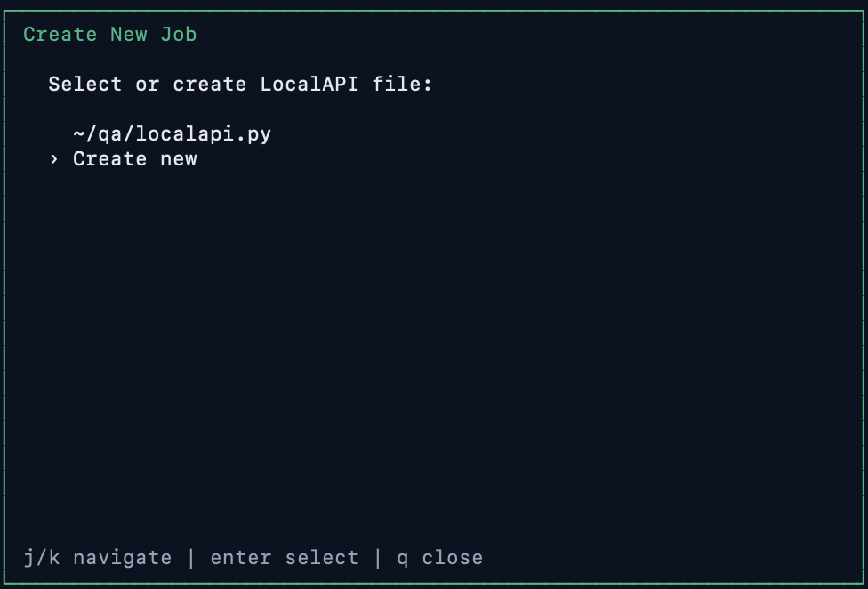Screen dimensions: 868x589
Task: Click the › selection arrow indicator
Action: (x=52, y=158)
